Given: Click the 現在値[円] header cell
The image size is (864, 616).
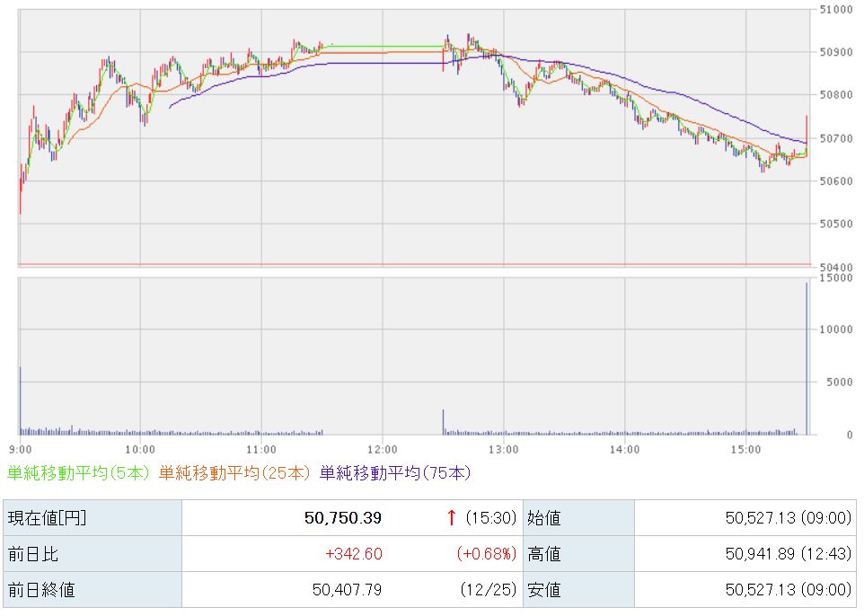Looking at the screenshot, I should point(48,517).
